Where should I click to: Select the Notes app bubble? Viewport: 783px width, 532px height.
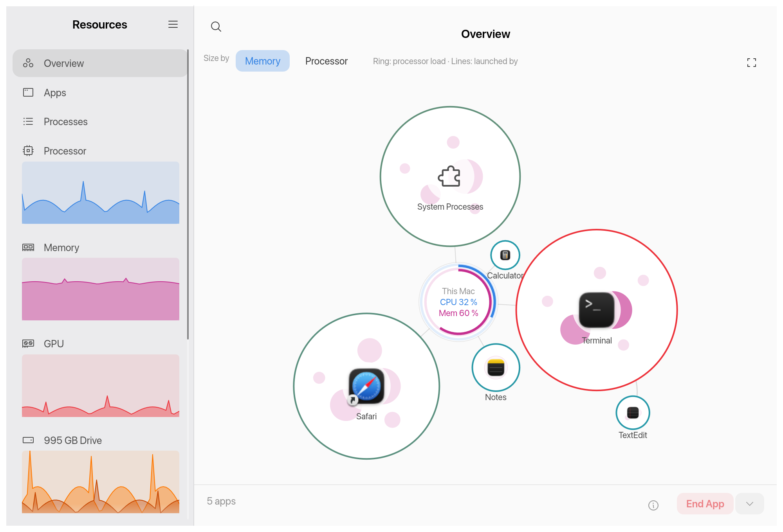click(496, 368)
